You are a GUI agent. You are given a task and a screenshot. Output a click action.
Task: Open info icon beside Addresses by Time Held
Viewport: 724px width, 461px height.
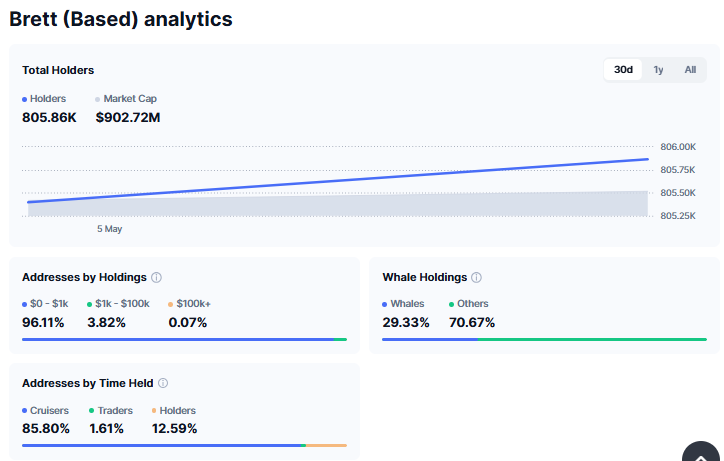pyautogui.click(x=163, y=383)
